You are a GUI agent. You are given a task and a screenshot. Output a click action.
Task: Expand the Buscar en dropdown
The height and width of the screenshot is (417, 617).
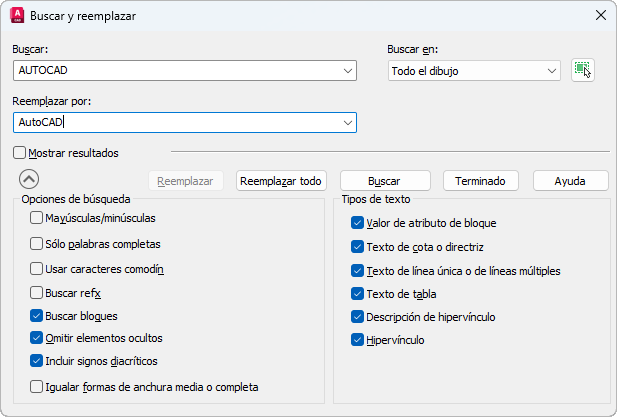551,70
